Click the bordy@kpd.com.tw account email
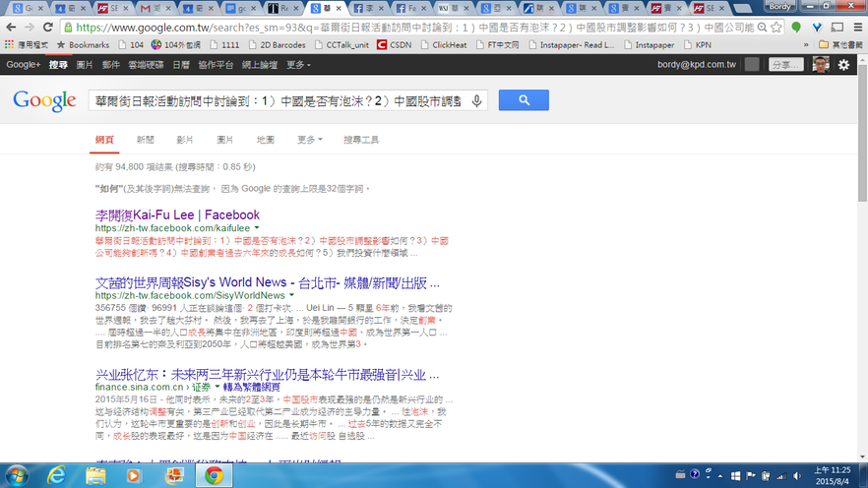Screen dimensions: 868x488 pos(697,65)
